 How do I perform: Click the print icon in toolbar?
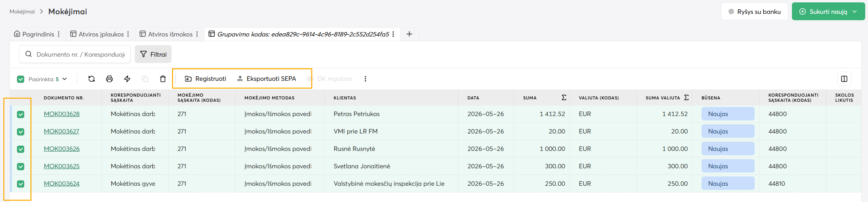pyautogui.click(x=109, y=79)
